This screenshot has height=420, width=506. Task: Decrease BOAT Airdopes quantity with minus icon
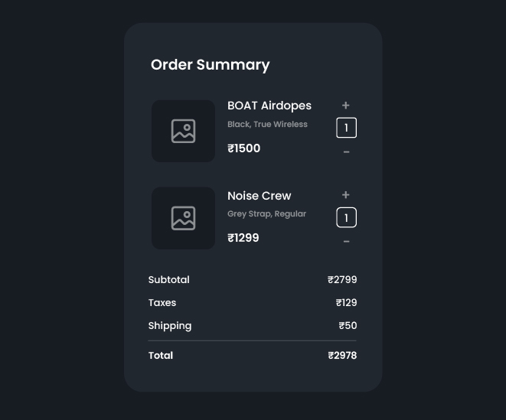(x=346, y=152)
